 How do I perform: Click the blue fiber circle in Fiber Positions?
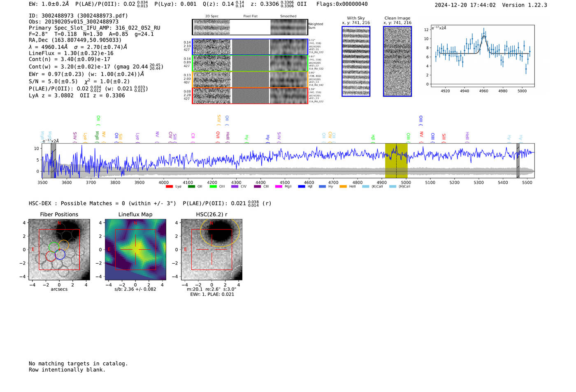point(60,254)
